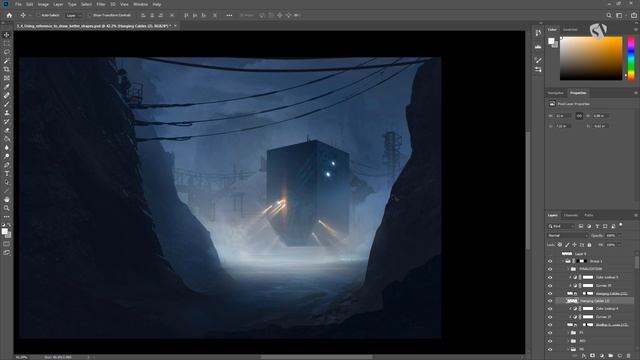Open the Kind layer filter dropdown

pyautogui.click(x=561, y=226)
